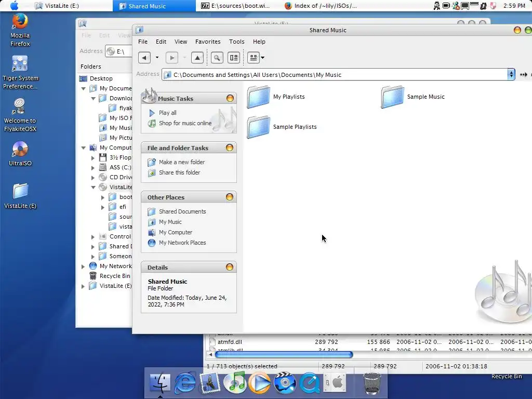The image size is (532, 399).
Task: Click Play all link
Action: (168, 113)
